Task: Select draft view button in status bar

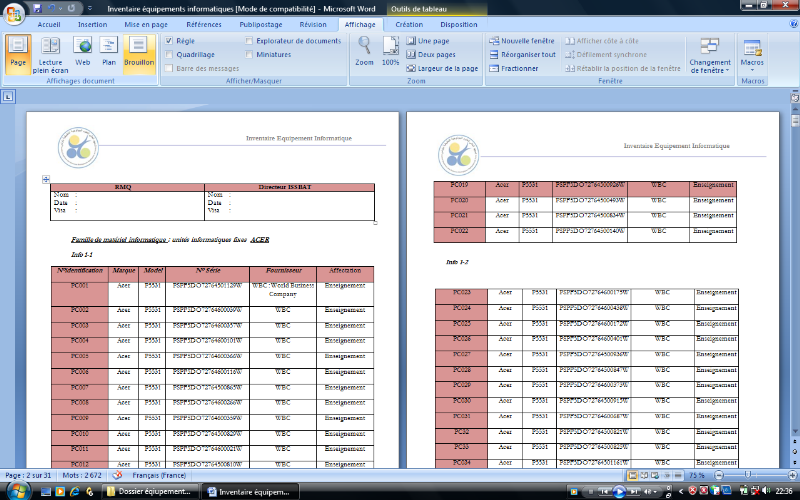Action: click(x=678, y=476)
